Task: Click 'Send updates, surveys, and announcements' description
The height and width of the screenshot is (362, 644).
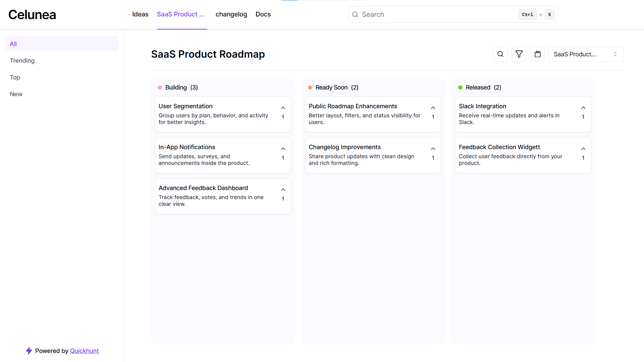Action: point(204,160)
